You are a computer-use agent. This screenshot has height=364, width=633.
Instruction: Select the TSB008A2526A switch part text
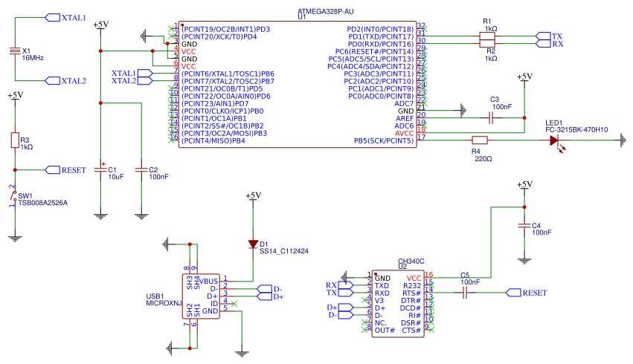click(x=43, y=203)
